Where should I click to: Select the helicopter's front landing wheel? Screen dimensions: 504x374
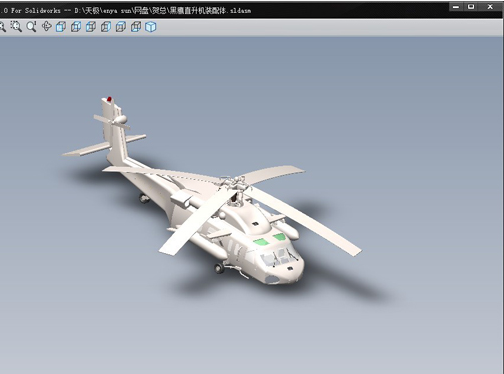219,268
